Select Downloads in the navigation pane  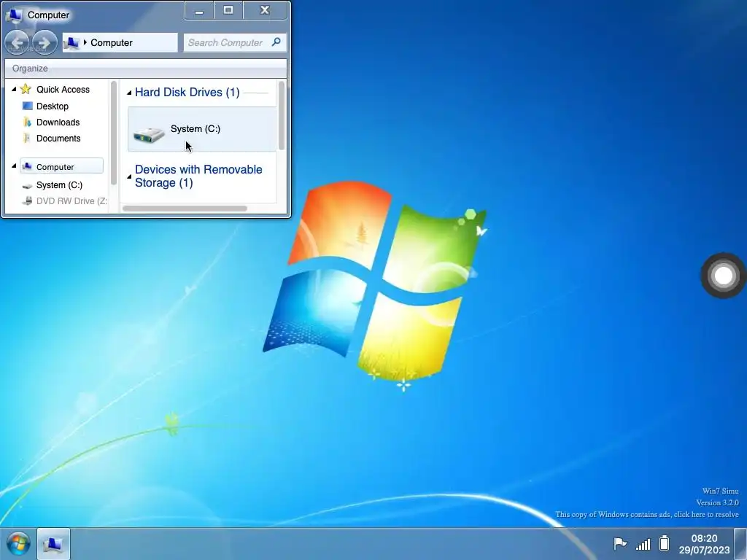pyautogui.click(x=58, y=122)
